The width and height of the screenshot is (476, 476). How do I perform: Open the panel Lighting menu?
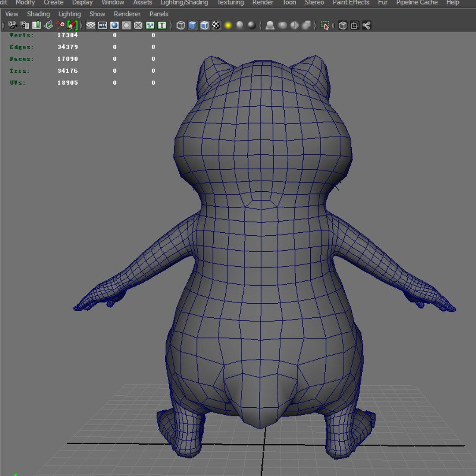click(x=70, y=14)
